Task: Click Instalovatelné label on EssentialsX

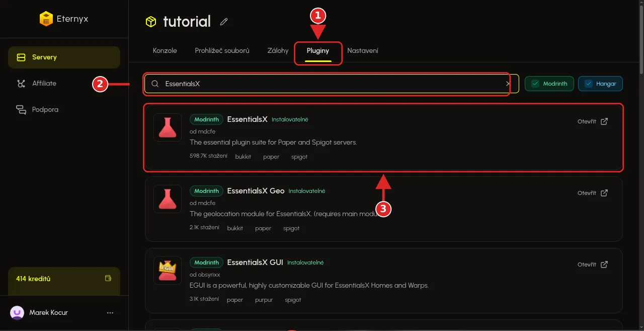Action: (290, 120)
